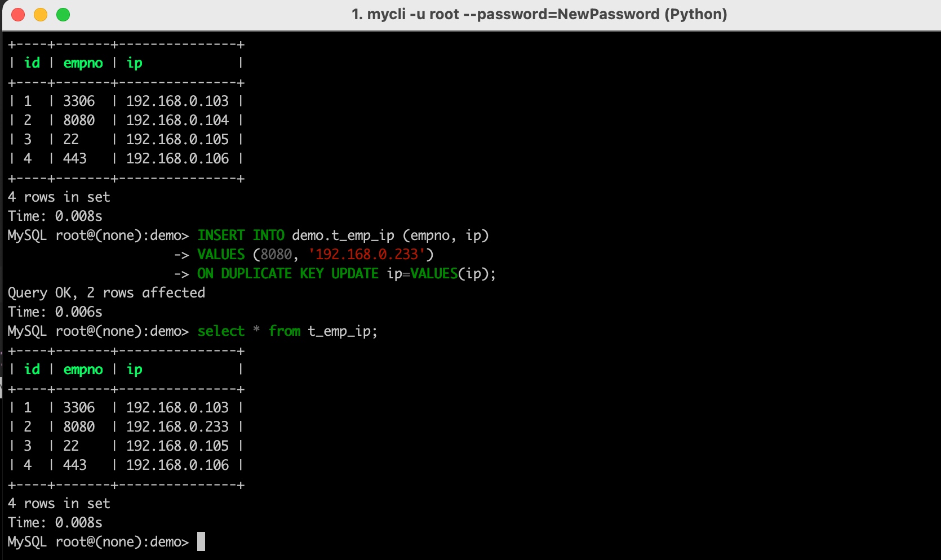Image resolution: width=941 pixels, height=560 pixels.
Task: Click the 'Query OK, 2 rows affected' message
Action: tap(106, 293)
